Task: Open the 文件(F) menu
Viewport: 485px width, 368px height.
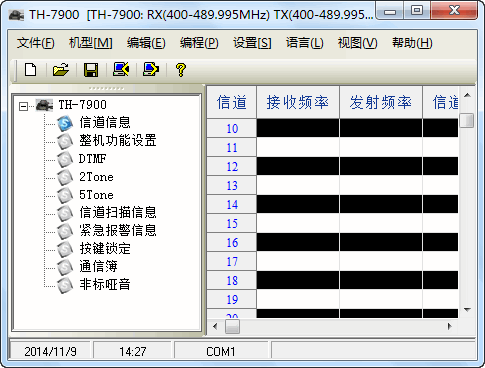Action: click(36, 43)
